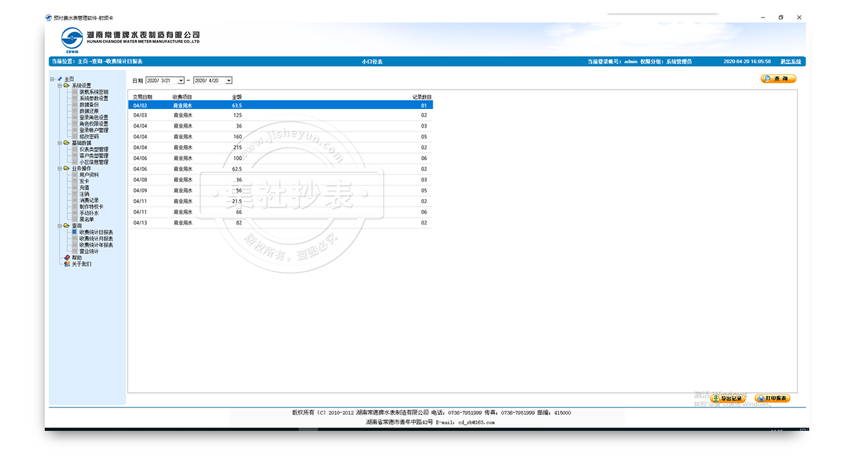This screenshot has width=868, height=469.
Task: Collapse the 业务操作 tree node
Action: 59,168
